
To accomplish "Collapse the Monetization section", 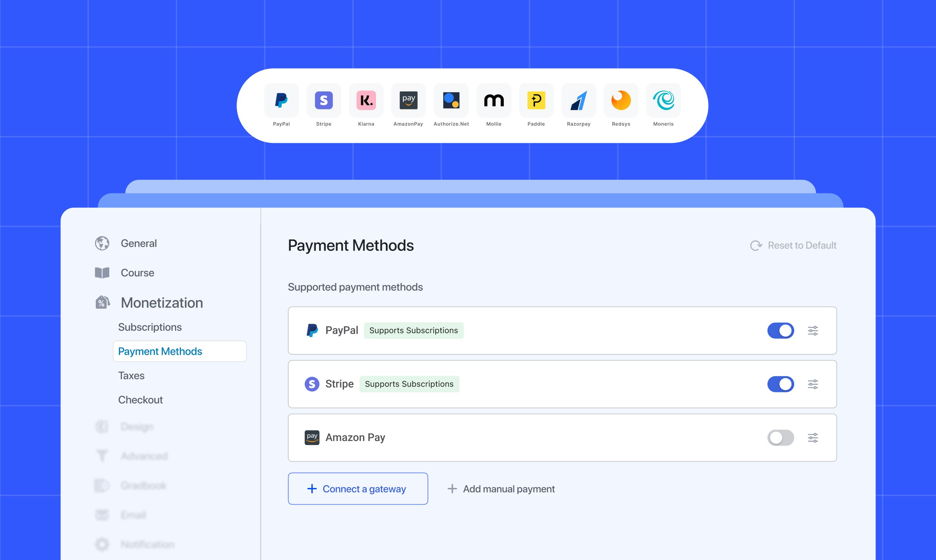I will (161, 302).
